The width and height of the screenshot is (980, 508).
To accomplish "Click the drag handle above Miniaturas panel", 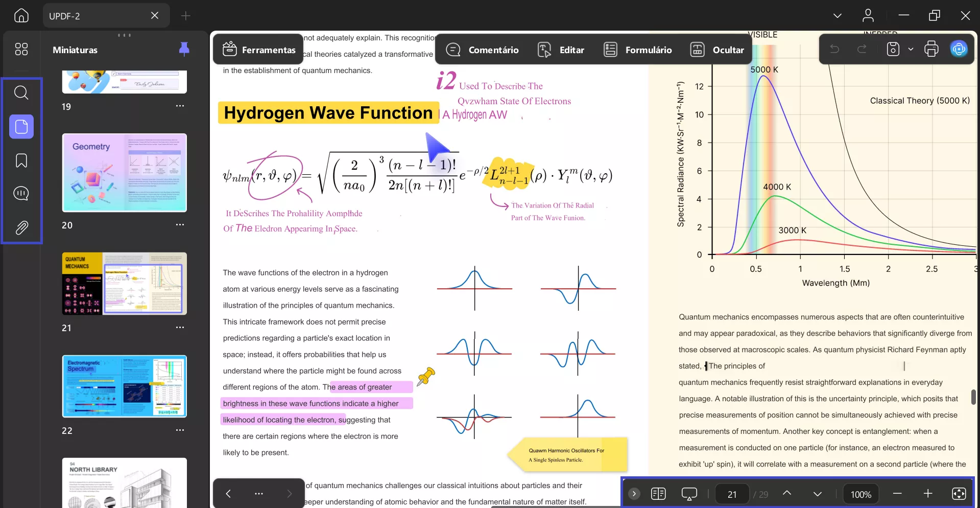I will tap(124, 35).
